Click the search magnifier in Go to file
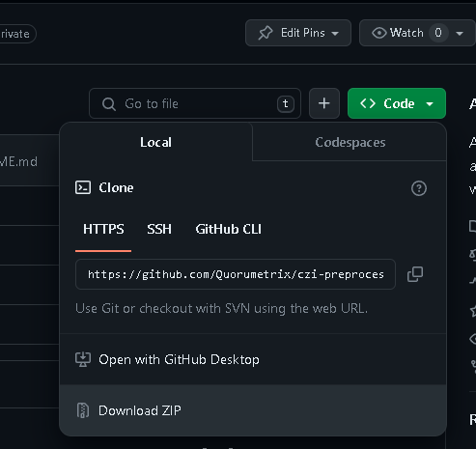476x449 pixels. (109, 104)
